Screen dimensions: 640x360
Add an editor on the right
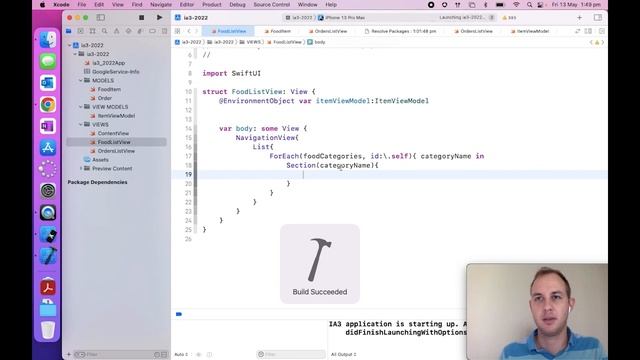click(602, 31)
